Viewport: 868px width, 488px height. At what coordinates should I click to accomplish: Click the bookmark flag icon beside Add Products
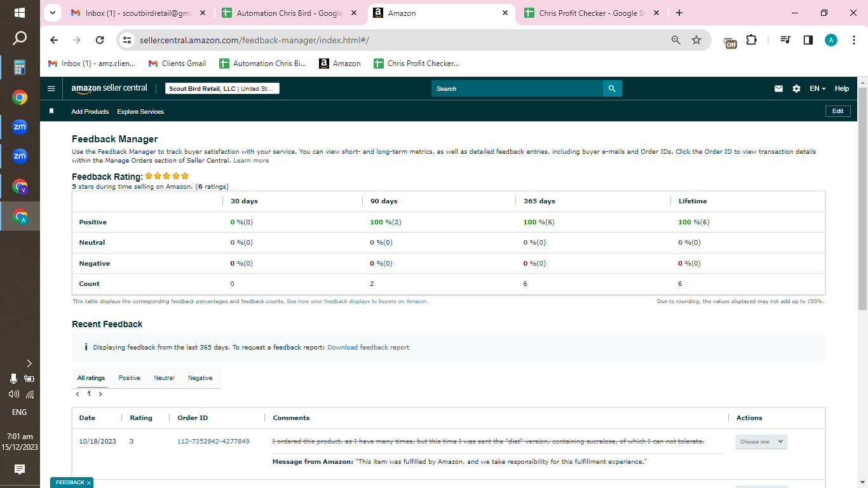51,111
